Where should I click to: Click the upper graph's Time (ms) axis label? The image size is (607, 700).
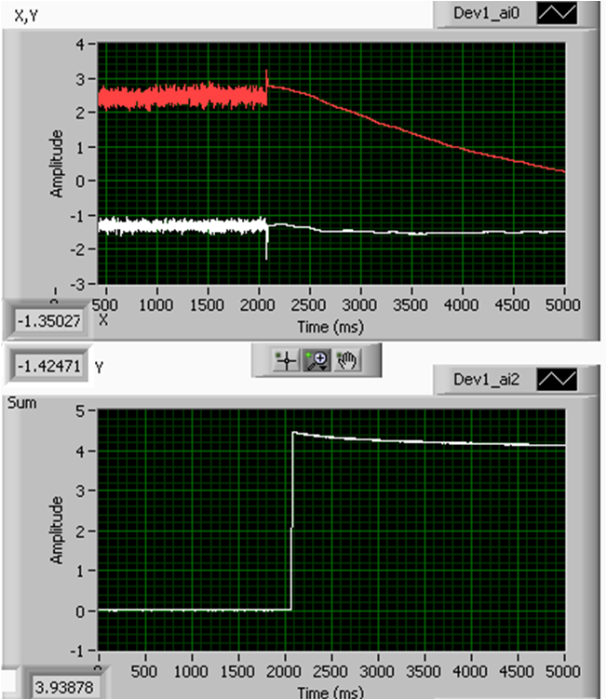tap(330, 326)
